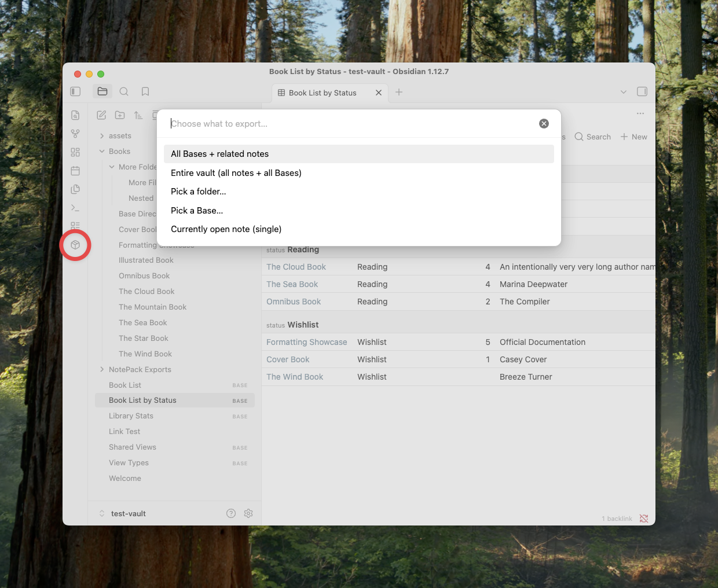
Task: Create a new folder in file explorer
Action: click(120, 115)
